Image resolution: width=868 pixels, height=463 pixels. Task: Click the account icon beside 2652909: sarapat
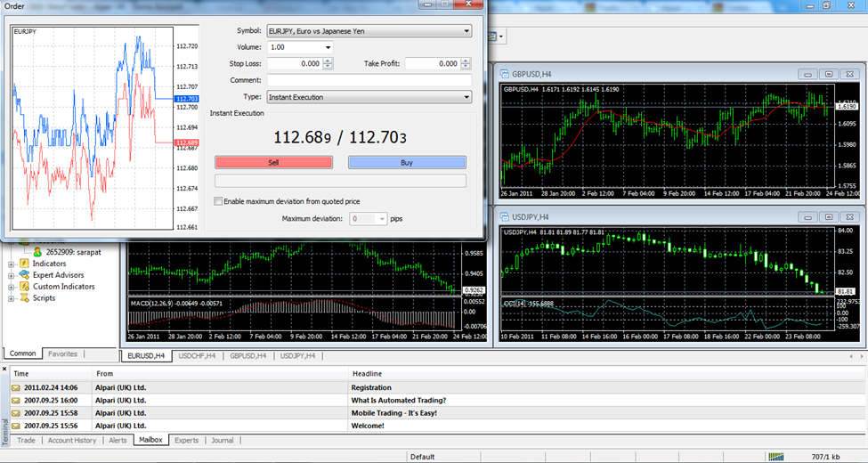click(x=37, y=252)
